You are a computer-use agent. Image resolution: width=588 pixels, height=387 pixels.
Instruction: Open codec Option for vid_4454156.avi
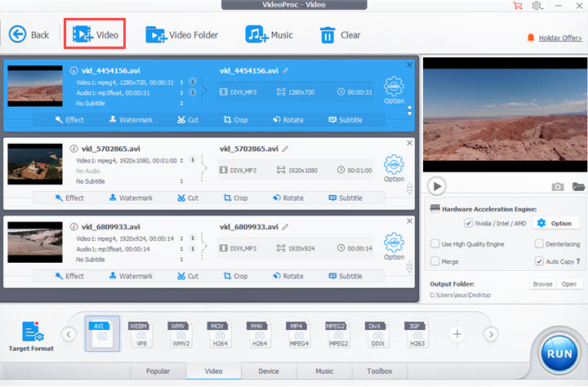394,91
